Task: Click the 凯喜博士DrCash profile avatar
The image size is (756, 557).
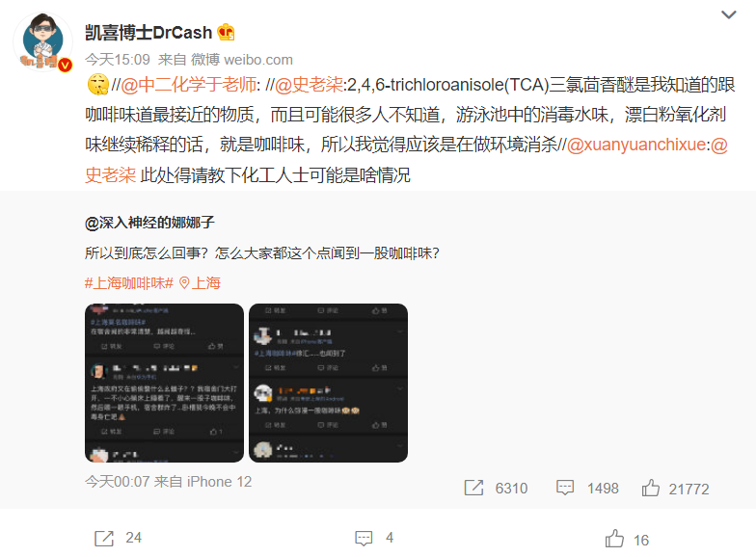Action: tap(42, 42)
